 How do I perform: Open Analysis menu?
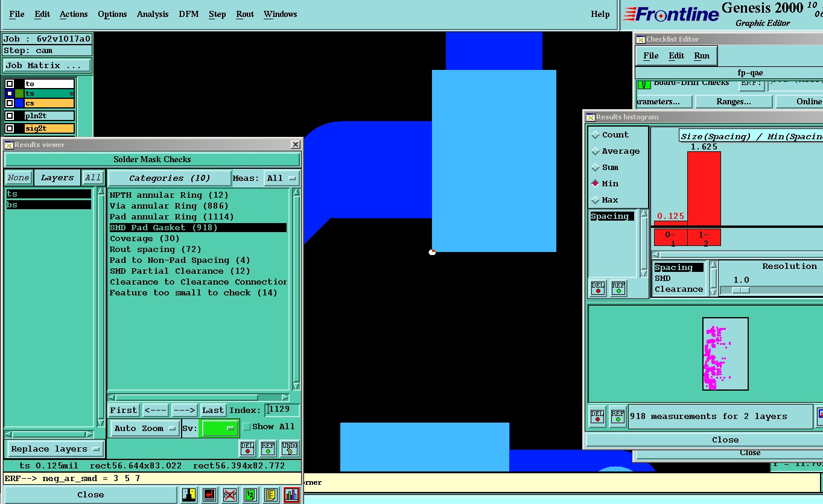pos(153,14)
